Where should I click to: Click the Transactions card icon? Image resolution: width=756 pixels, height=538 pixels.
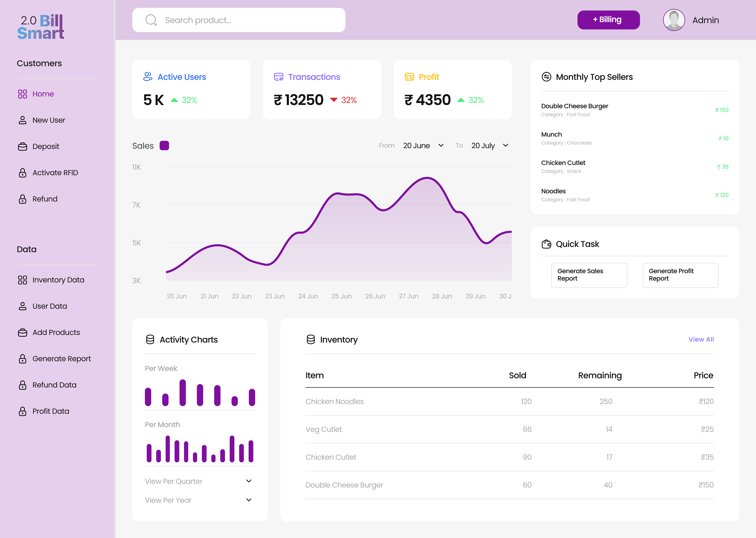[279, 77]
